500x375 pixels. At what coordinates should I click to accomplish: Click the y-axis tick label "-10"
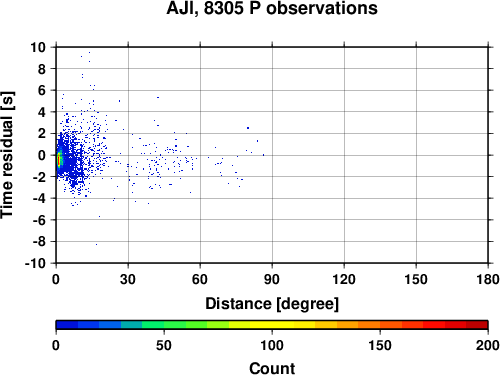(35, 263)
